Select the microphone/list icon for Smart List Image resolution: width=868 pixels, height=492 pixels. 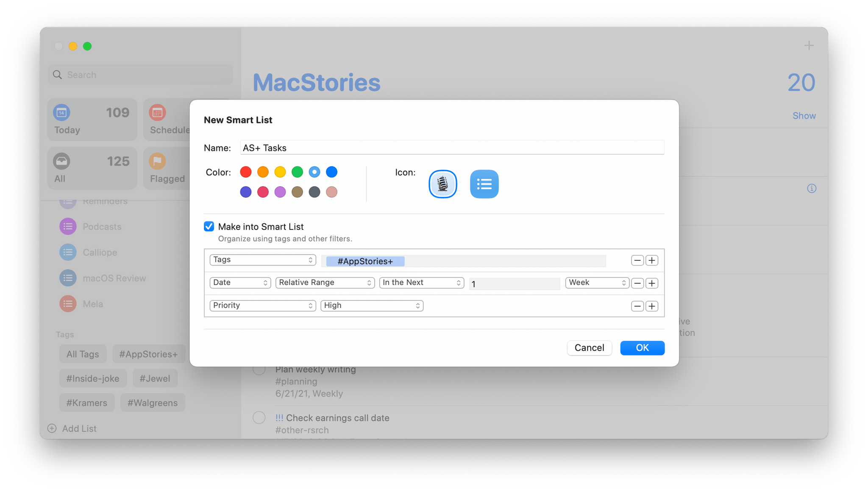[x=442, y=183]
